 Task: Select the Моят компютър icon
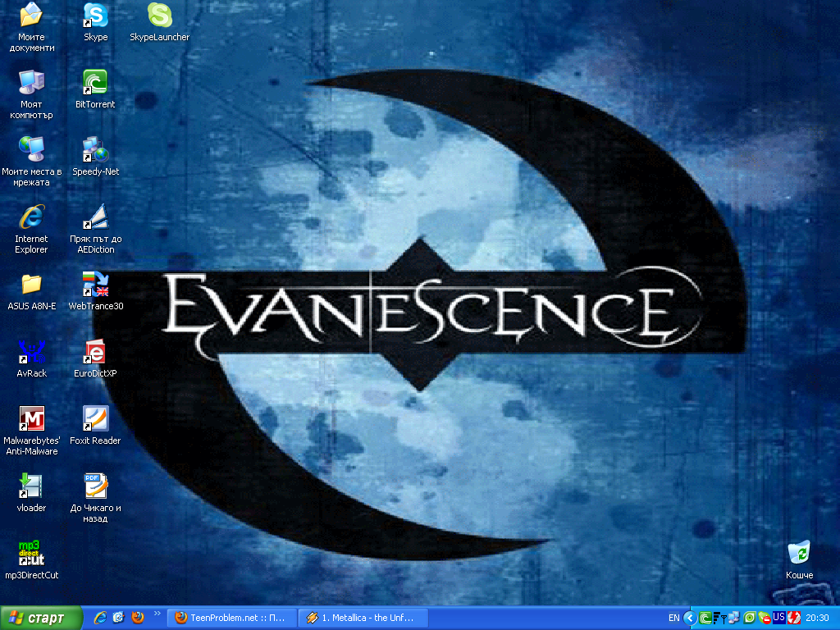click(x=32, y=94)
